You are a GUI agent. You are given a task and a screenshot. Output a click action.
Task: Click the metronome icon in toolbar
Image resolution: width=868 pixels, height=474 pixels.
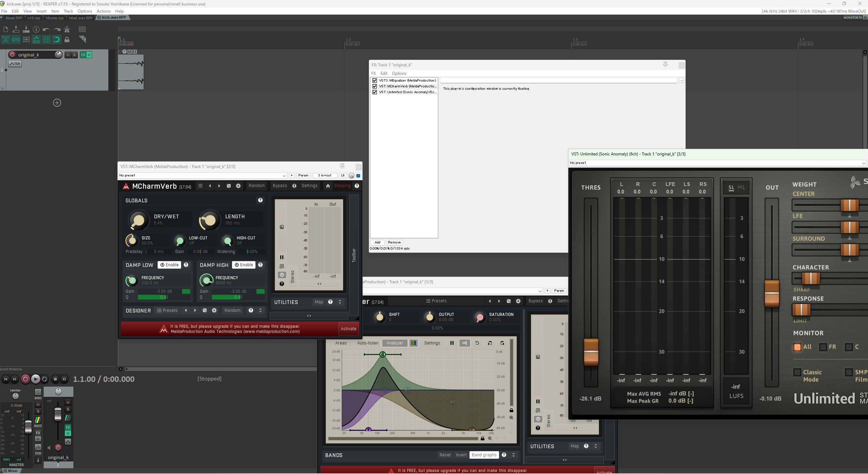tap(67, 30)
